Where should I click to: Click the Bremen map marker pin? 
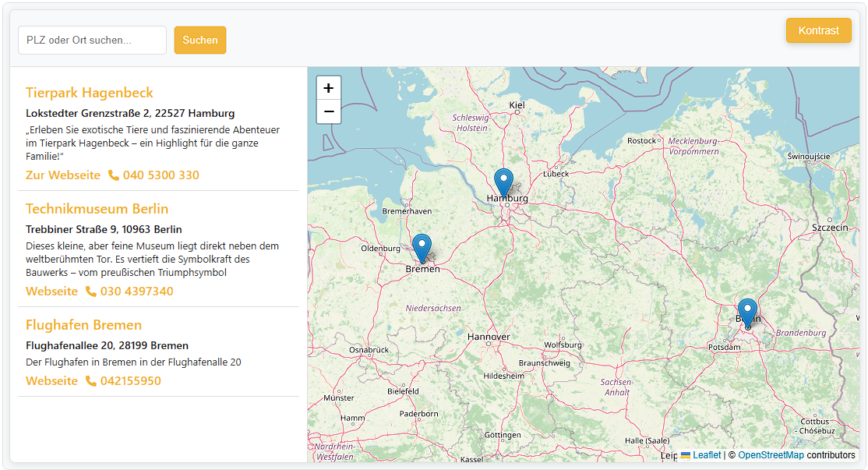pyautogui.click(x=422, y=248)
